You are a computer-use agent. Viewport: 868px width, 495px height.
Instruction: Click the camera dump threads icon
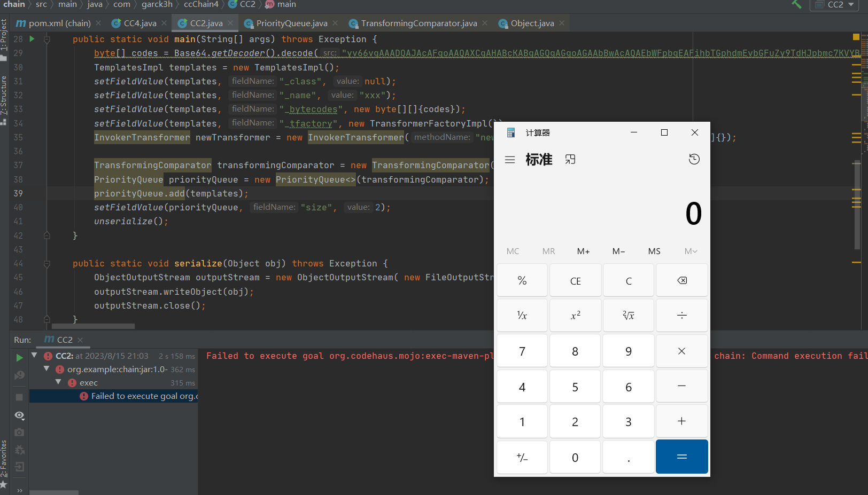click(x=19, y=432)
